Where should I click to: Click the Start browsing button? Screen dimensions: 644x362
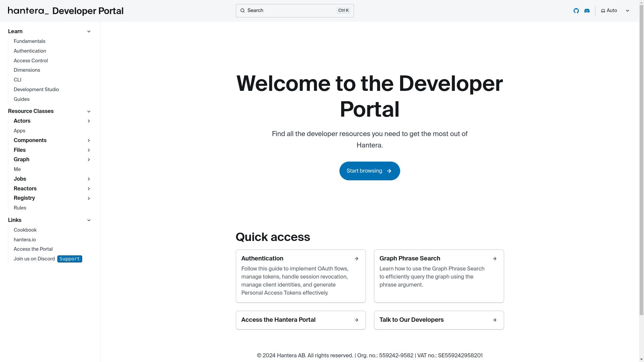[x=370, y=171]
